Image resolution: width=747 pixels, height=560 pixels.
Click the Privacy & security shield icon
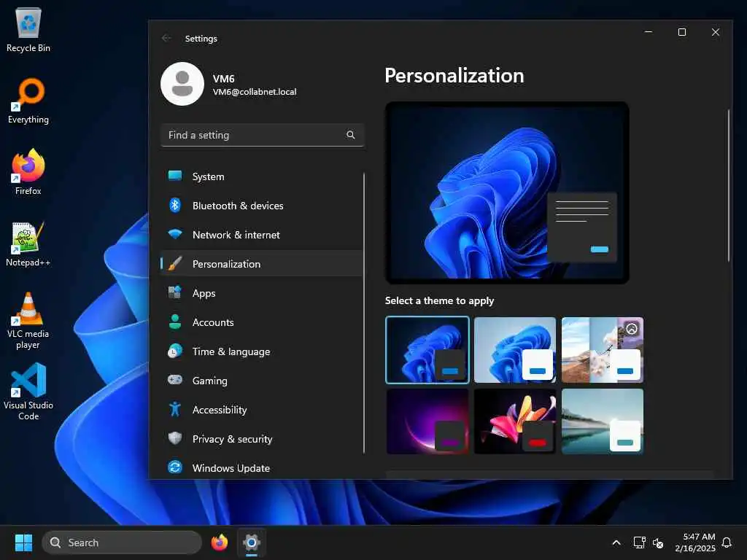(175, 438)
